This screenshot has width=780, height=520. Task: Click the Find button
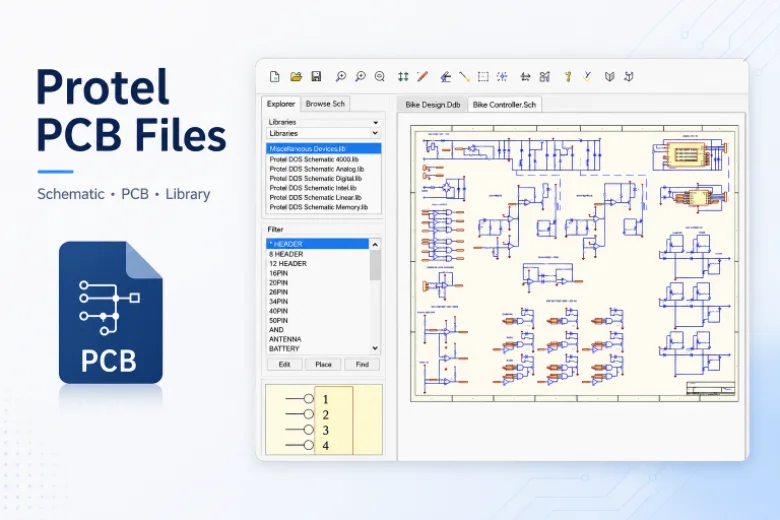click(x=362, y=364)
